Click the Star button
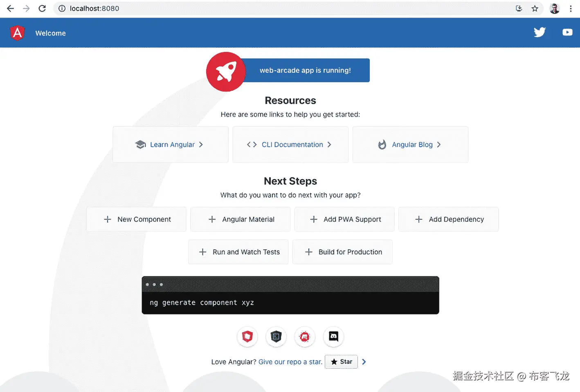 [x=341, y=362]
